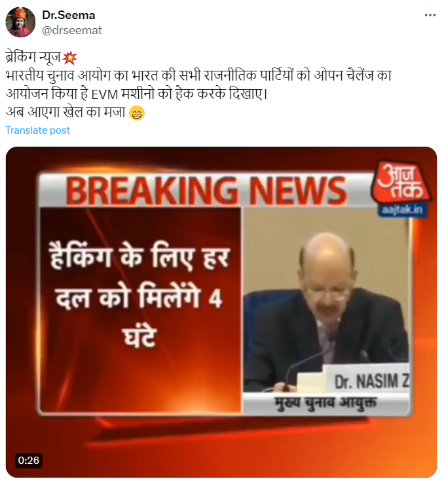
Task: Click the BREAKING NEWS banner in video
Action: click(206, 190)
